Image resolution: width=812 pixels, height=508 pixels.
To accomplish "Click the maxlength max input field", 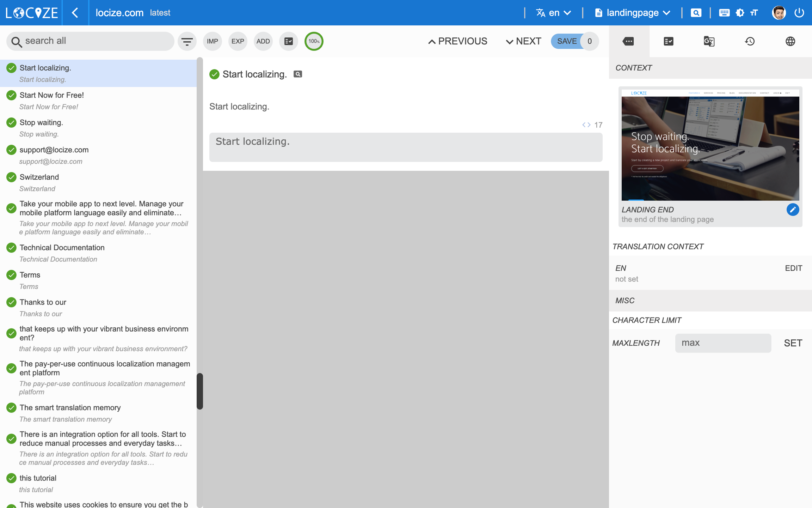I will point(723,343).
